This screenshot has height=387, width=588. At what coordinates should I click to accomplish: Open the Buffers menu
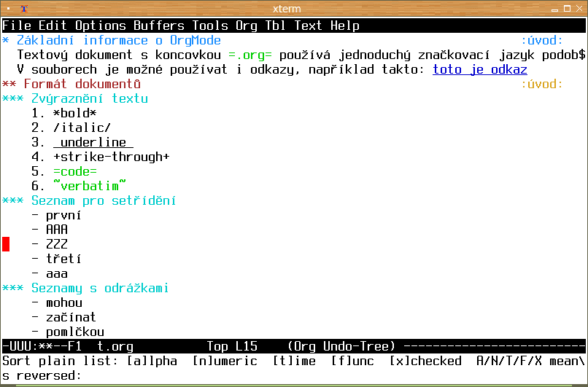159,26
